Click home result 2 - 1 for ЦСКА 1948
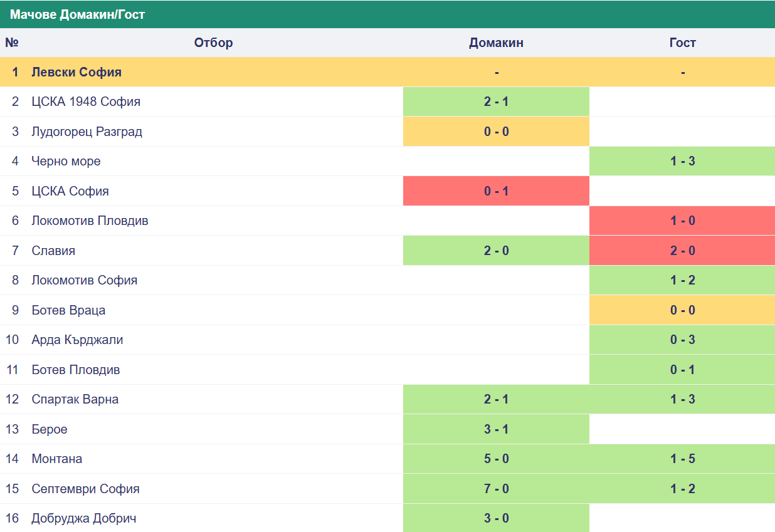 click(496, 102)
